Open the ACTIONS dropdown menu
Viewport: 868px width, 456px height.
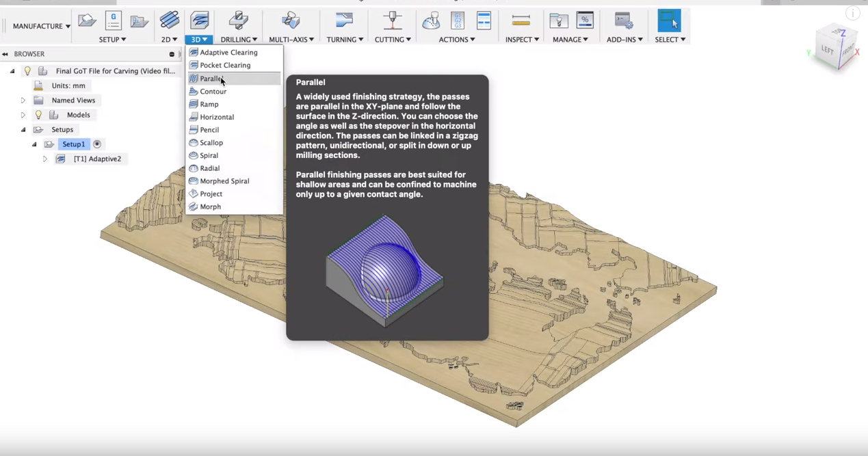(457, 40)
